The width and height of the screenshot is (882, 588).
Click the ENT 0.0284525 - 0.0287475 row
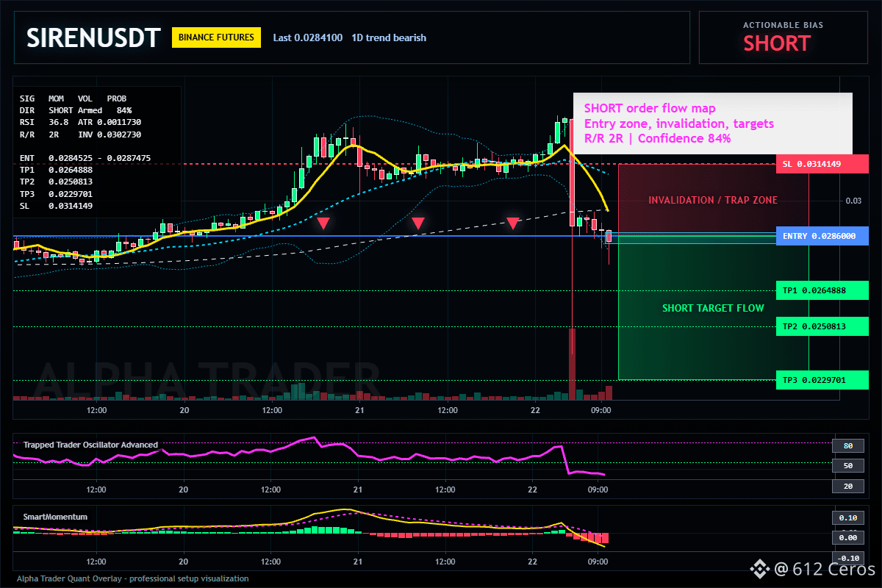pyautogui.click(x=85, y=158)
